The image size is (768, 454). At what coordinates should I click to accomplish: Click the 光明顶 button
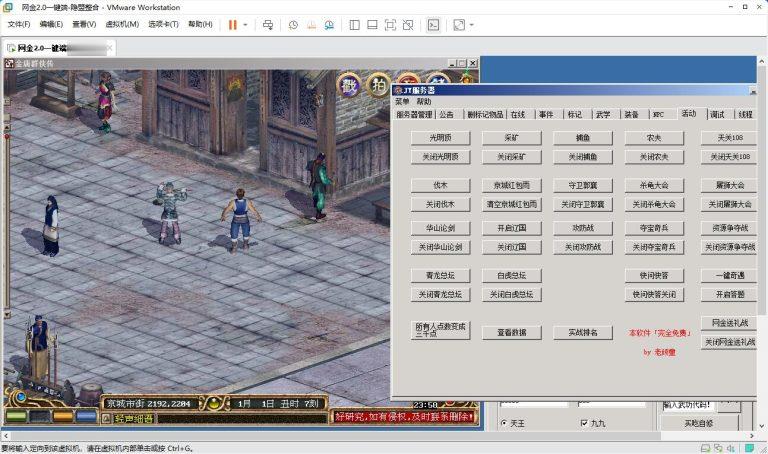(440, 138)
